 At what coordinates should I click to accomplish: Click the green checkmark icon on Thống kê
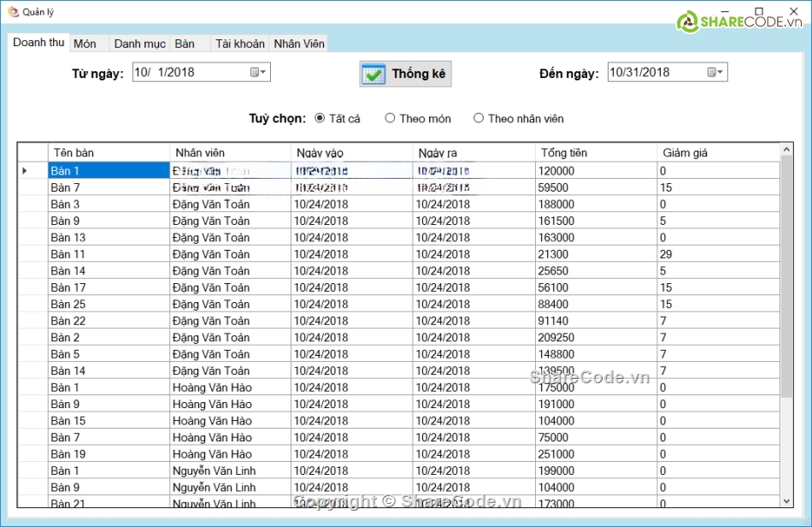coord(373,74)
